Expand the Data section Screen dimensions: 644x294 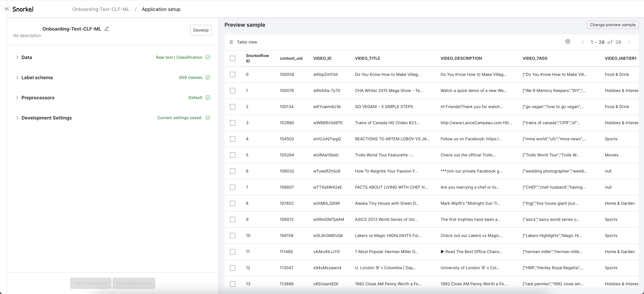point(17,57)
